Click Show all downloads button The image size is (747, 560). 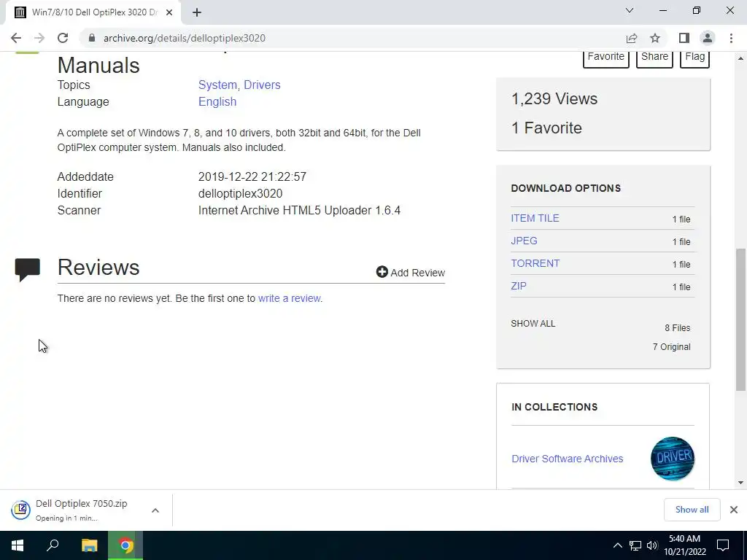point(692,510)
